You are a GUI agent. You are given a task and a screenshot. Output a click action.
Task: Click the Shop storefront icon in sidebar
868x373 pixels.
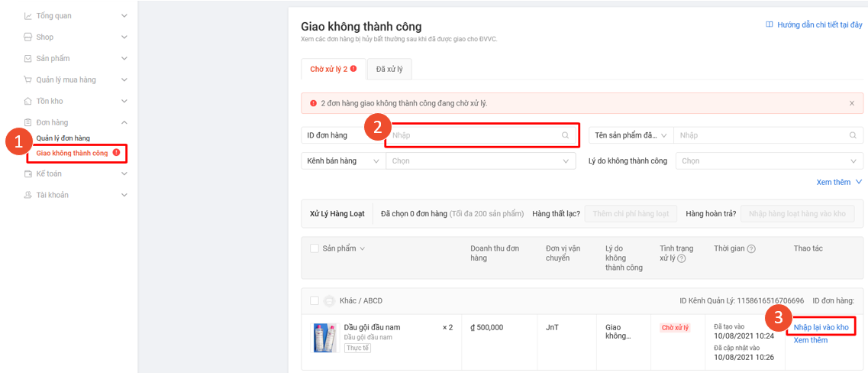(x=28, y=37)
